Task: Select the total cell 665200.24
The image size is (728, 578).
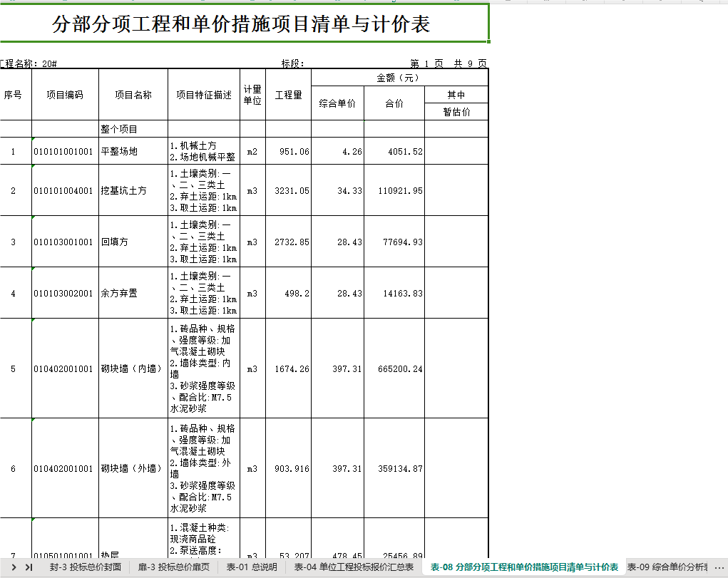Action: point(394,368)
